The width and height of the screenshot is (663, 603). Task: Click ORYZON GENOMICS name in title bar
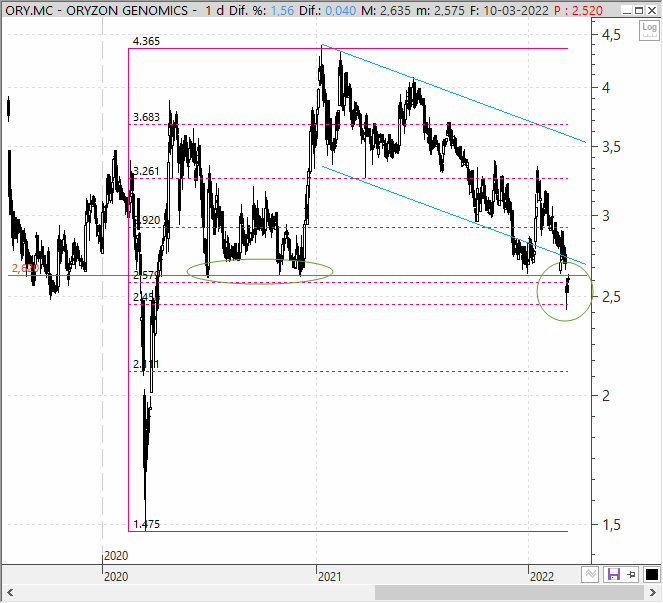(x=127, y=10)
